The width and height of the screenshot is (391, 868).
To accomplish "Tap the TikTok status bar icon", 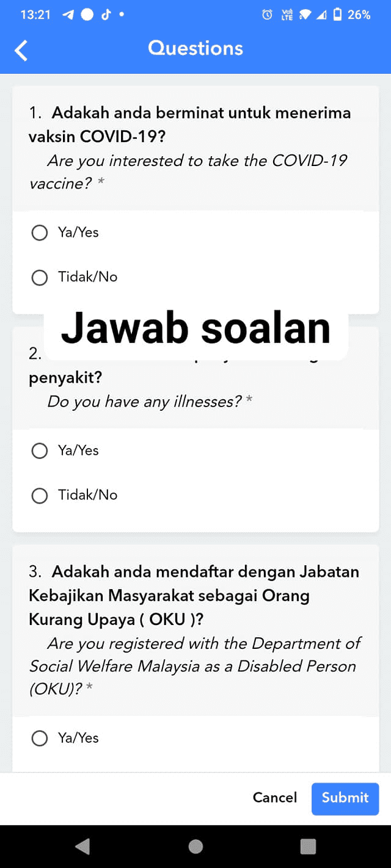I will [x=106, y=15].
